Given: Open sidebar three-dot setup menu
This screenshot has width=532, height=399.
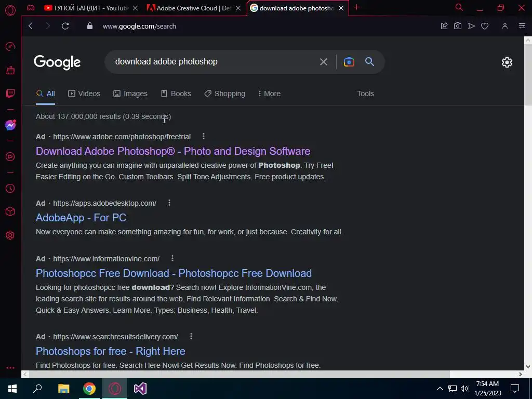Looking at the screenshot, I should pyautogui.click(x=10, y=368).
